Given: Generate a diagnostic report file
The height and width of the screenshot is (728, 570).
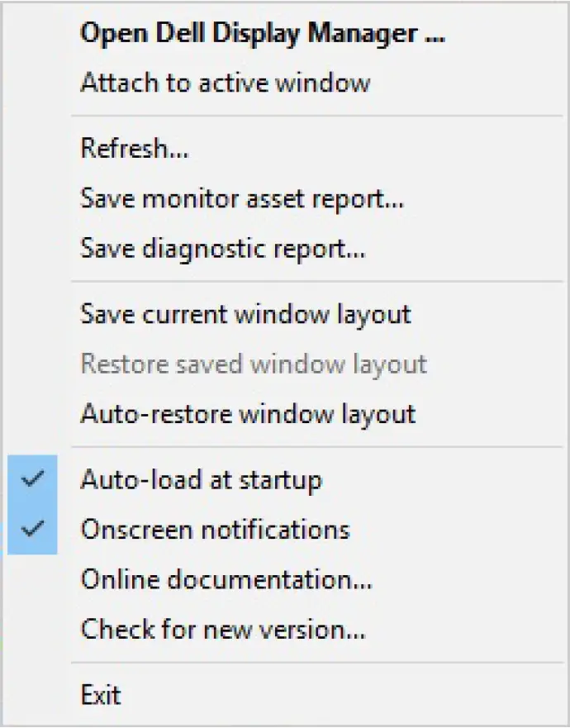Looking at the screenshot, I should point(223,248).
